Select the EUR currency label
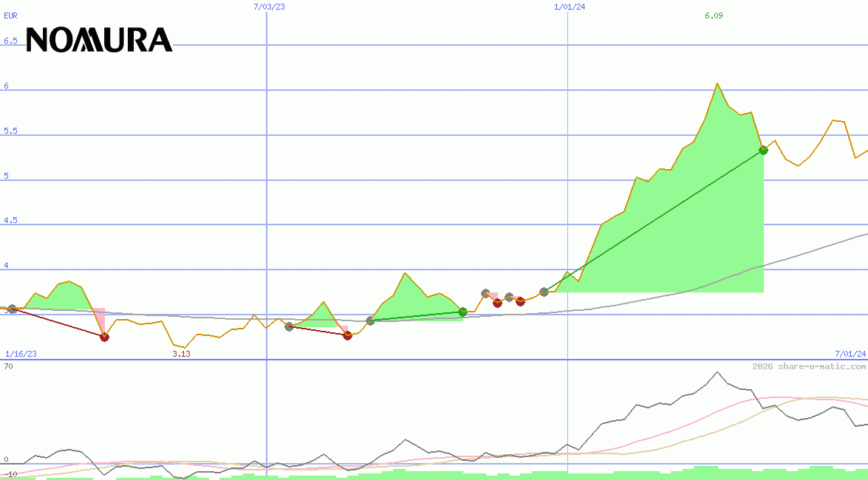This screenshot has width=868, height=480. [x=10, y=16]
